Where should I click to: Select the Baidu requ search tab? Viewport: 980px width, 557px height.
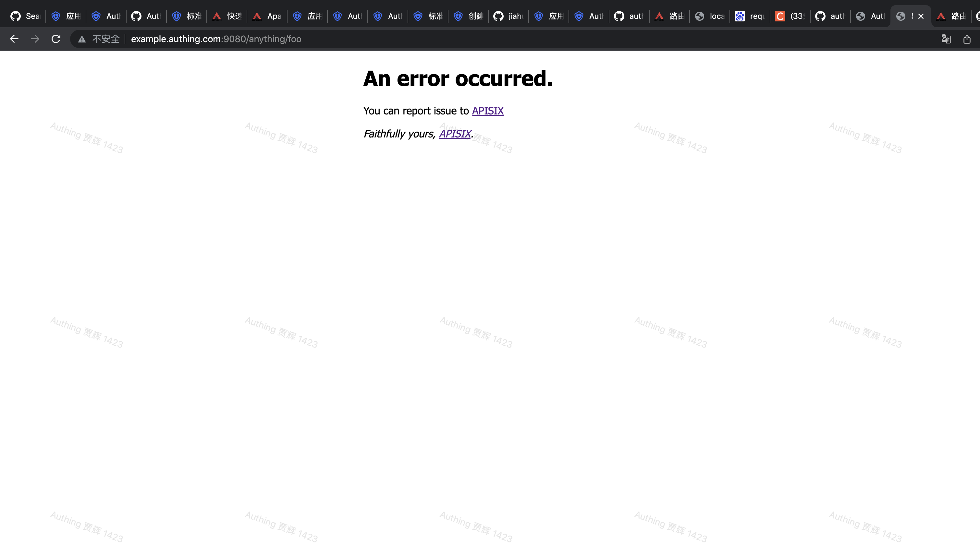[749, 16]
